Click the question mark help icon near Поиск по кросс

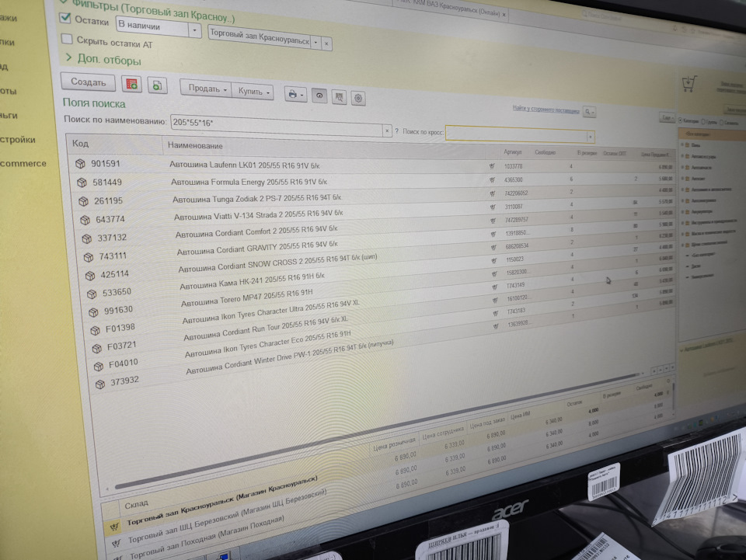coord(396,130)
